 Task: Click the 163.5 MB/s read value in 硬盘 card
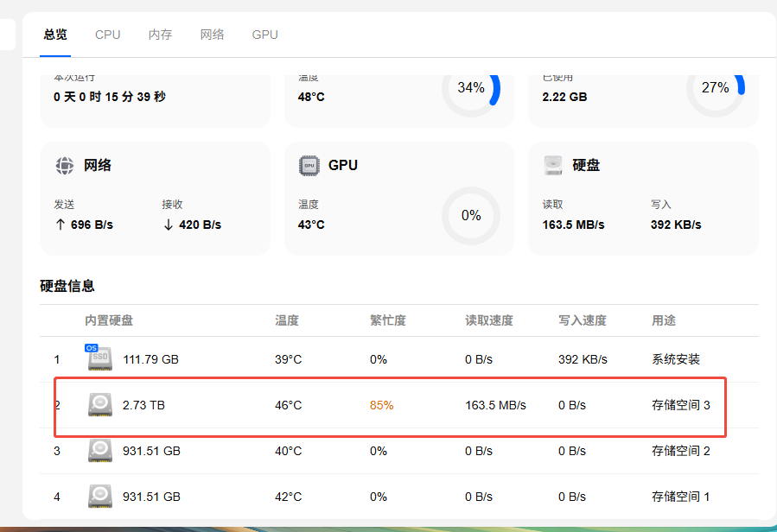573,225
